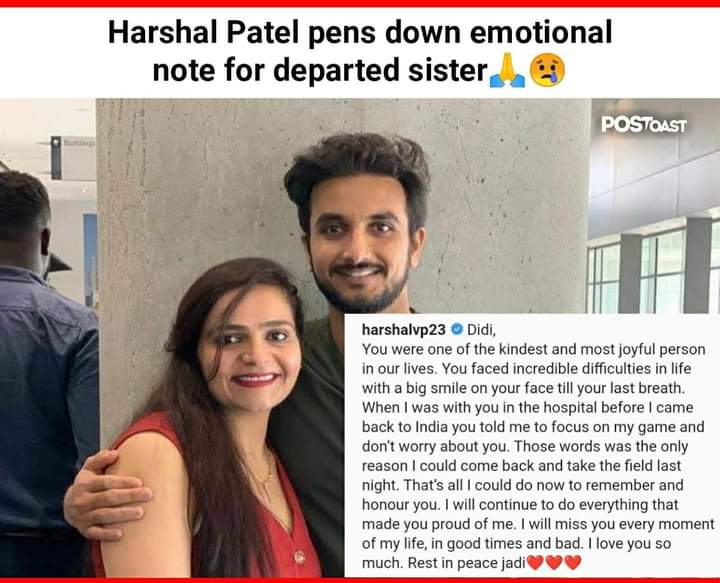The height and width of the screenshot is (583, 720).
Task: Click the glass windows in right background
Action: [654, 273]
